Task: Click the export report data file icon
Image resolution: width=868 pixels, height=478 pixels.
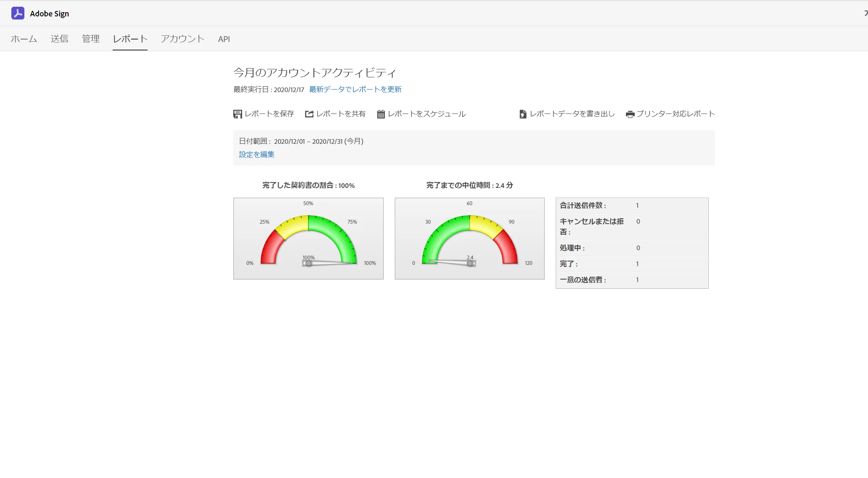Action: [x=522, y=114]
